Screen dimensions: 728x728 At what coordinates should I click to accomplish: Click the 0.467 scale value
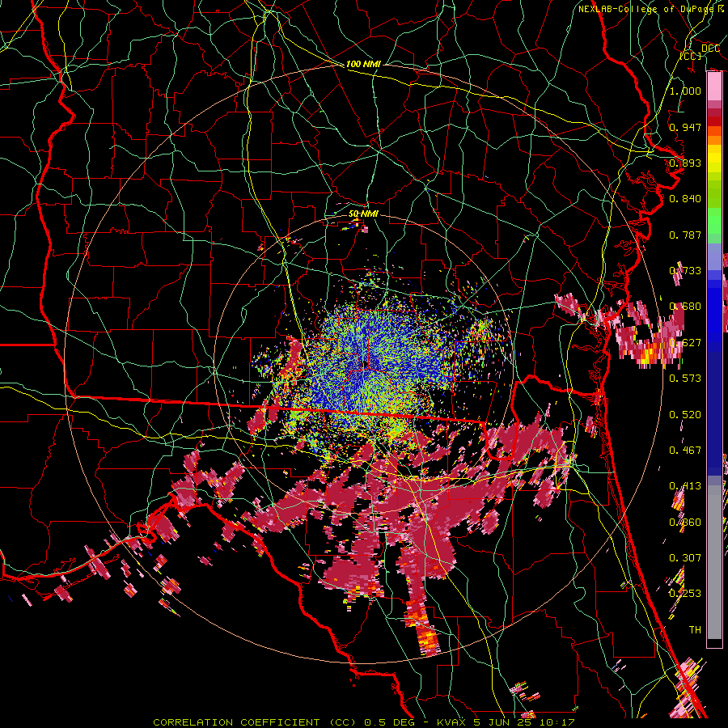[685, 451]
